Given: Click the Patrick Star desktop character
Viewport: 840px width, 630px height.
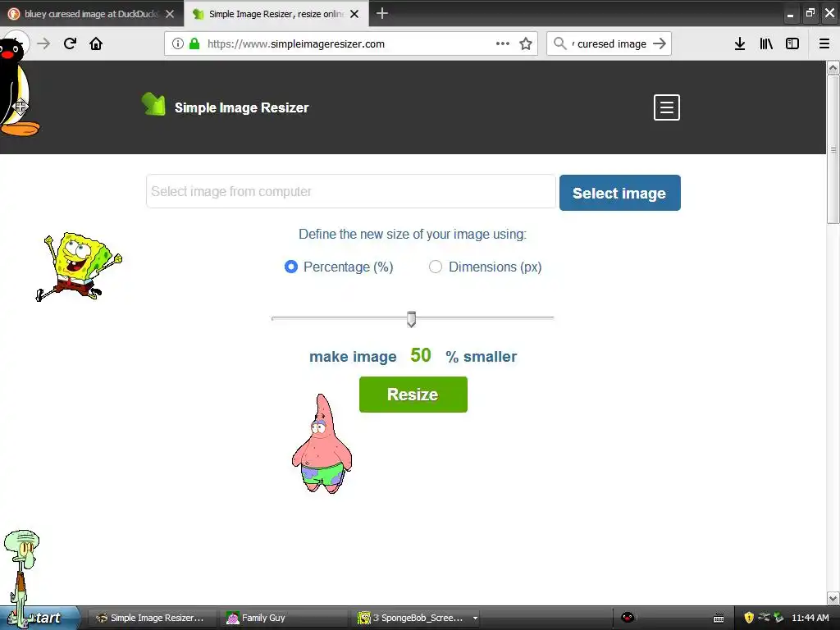Looking at the screenshot, I should coord(322,444).
